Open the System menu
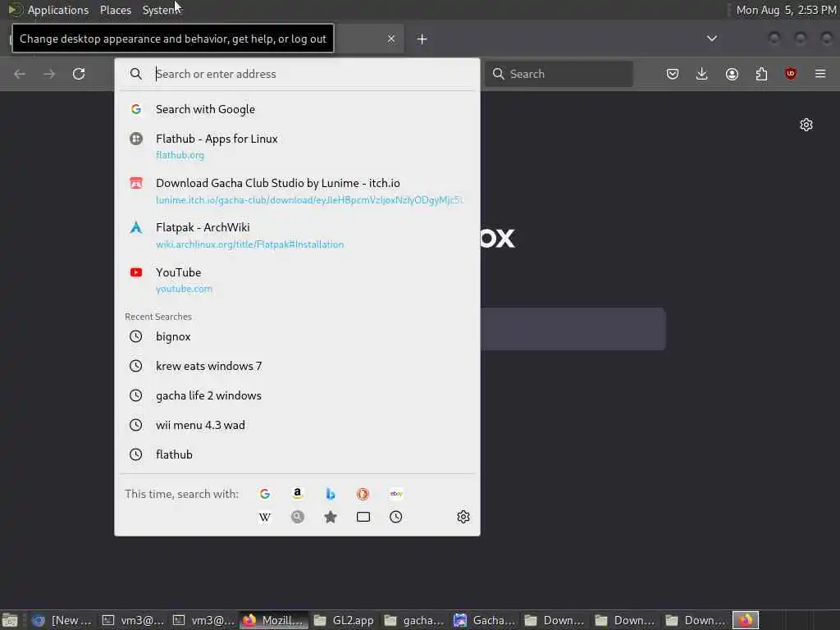The image size is (840, 630). 161,10
